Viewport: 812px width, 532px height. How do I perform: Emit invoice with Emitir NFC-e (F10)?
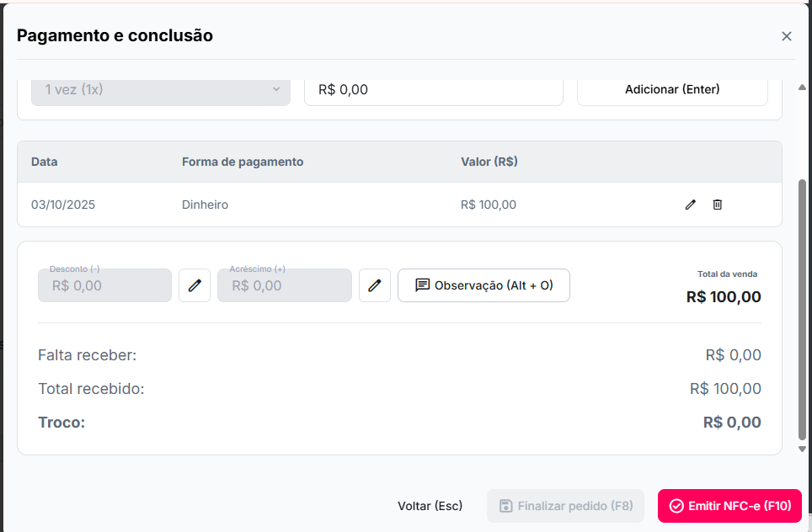[729, 506]
